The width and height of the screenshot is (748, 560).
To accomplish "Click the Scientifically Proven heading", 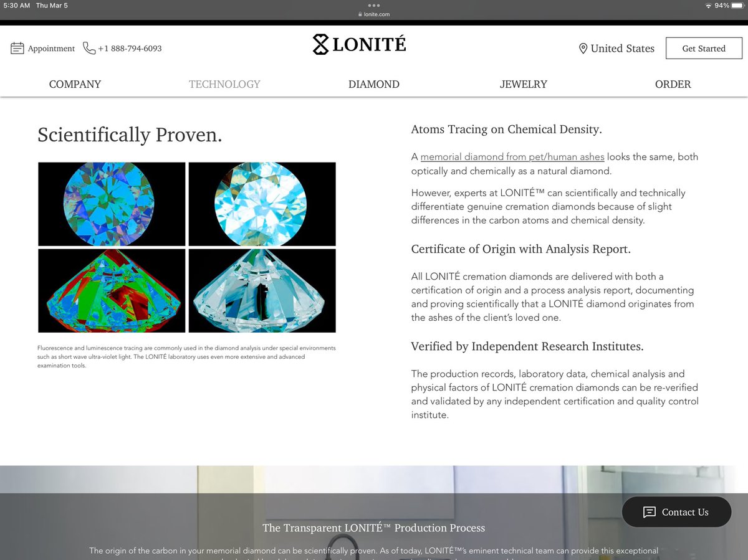I will (130, 135).
